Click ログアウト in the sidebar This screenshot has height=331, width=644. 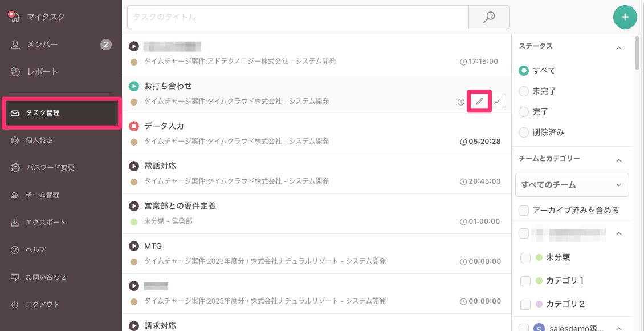click(x=43, y=304)
